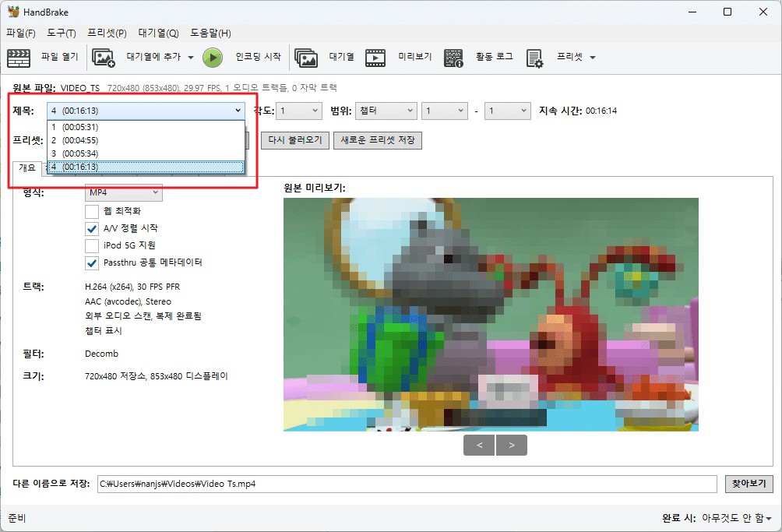The height and width of the screenshot is (532, 782).
Task: Click the 활동 로그 toolbar label
Action: click(495, 57)
